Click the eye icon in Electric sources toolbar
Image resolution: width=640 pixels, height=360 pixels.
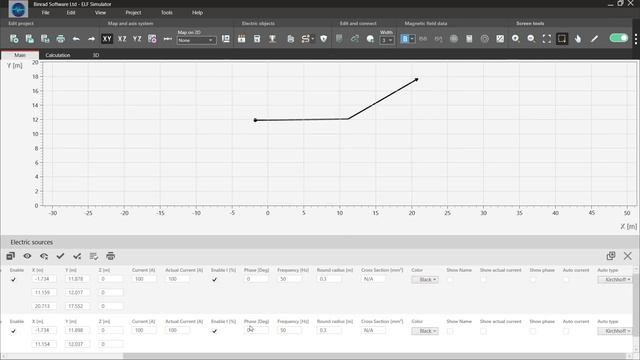click(x=27, y=256)
